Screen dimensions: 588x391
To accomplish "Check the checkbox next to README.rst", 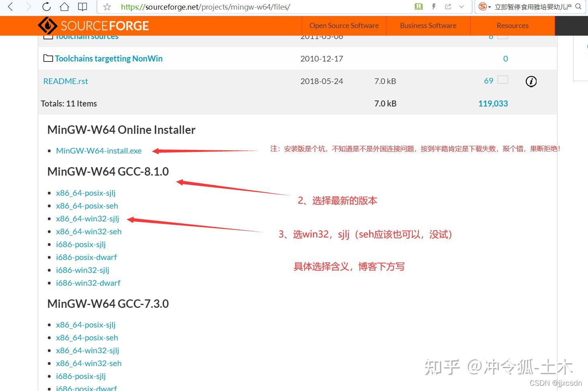I will click(x=502, y=80).
